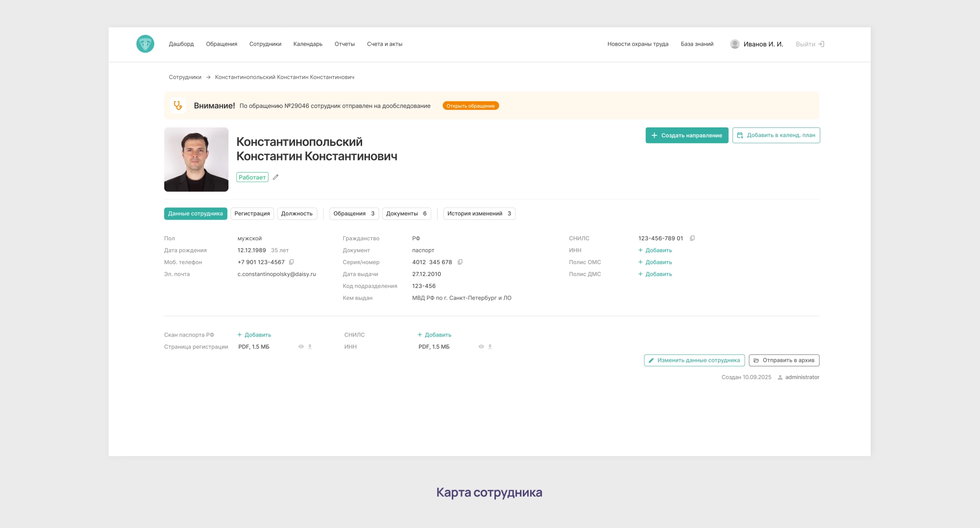Download the ИНН PDF document
This screenshot has height=528, width=980.
490,347
